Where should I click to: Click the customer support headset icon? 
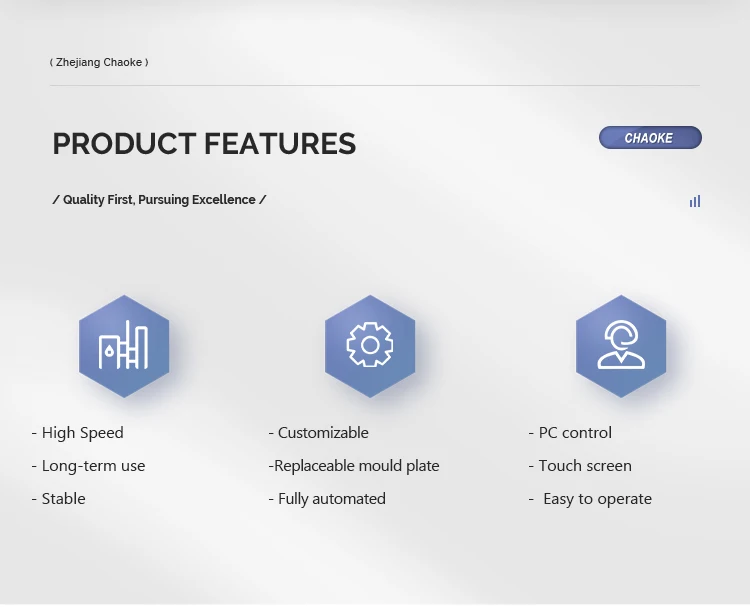pos(621,346)
